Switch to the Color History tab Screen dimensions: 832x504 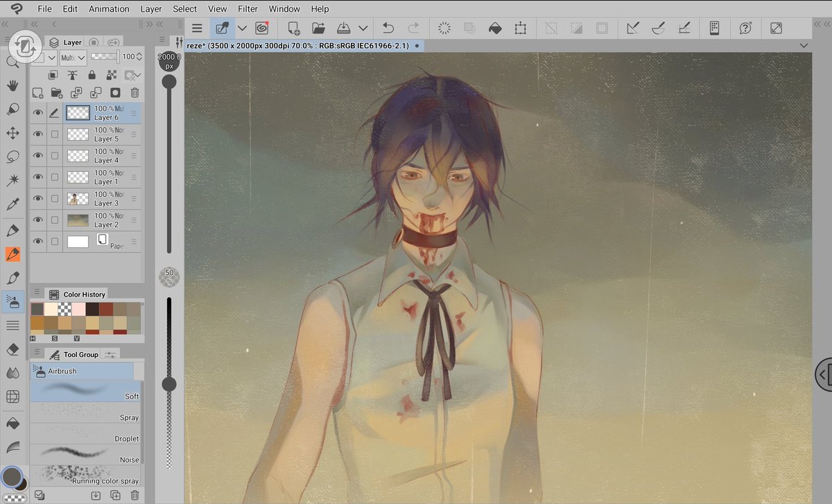coord(78,294)
